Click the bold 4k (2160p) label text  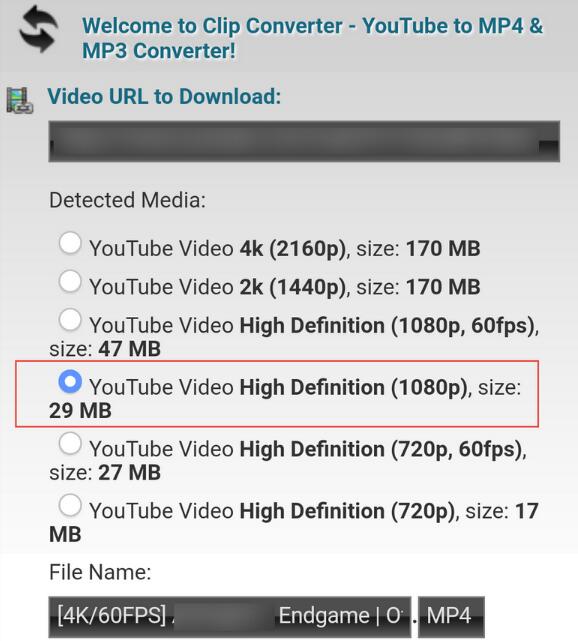pos(293,249)
